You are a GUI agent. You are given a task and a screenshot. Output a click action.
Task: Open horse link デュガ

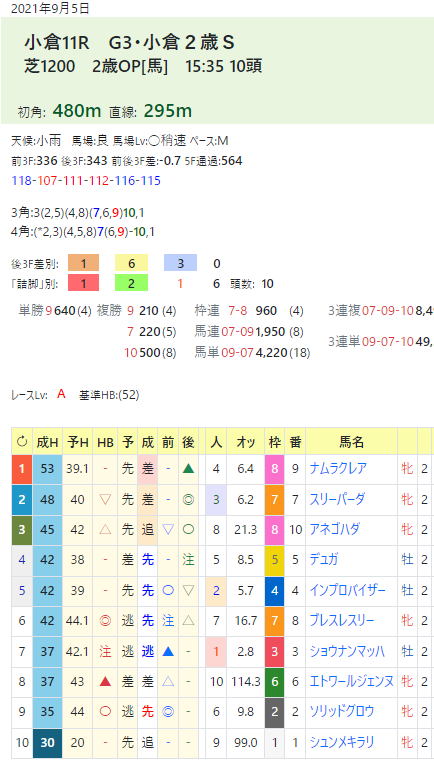pos(323,560)
